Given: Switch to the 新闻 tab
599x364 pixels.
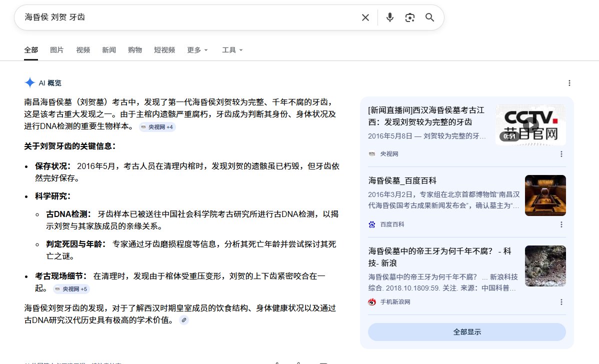Looking at the screenshot, I should point(109,50).
